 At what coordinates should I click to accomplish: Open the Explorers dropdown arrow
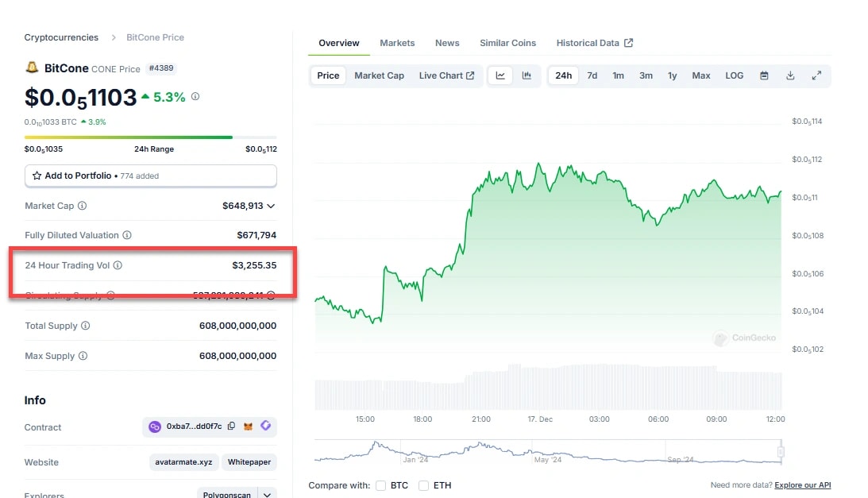268,495
